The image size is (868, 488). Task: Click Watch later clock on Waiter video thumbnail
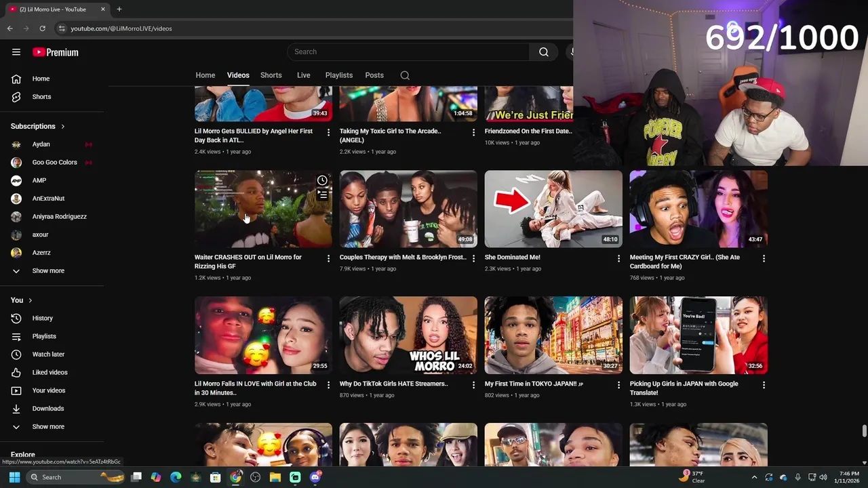click(322, 180)
